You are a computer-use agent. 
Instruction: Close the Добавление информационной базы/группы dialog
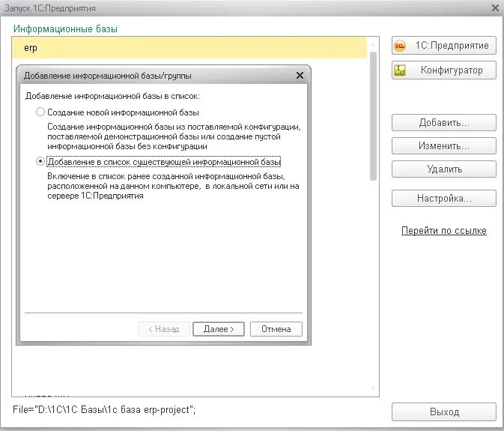click(300, 76)
